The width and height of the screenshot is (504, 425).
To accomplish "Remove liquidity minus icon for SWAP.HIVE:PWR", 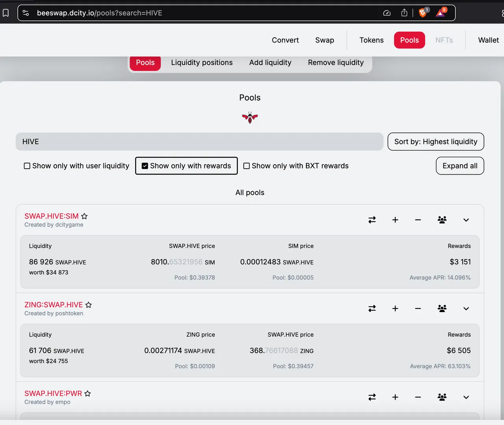I will pos(418,397).
